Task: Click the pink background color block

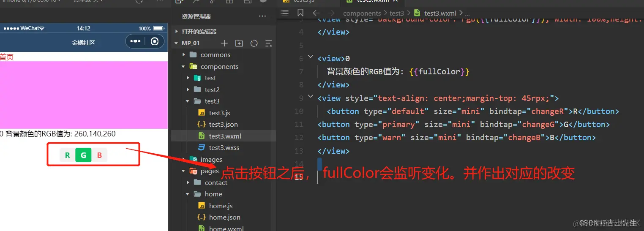Action: pyautogui.click(x=84, y=95)
